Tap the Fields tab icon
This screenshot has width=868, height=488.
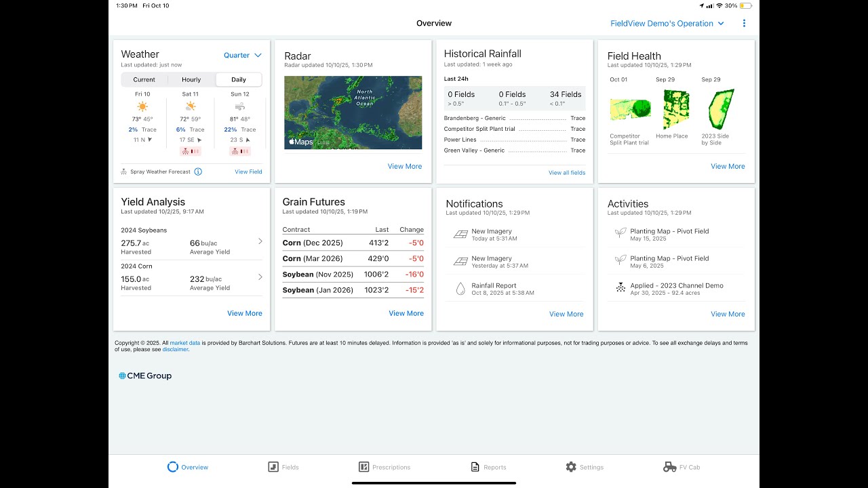pyautogui.click(x=273, y=467)
